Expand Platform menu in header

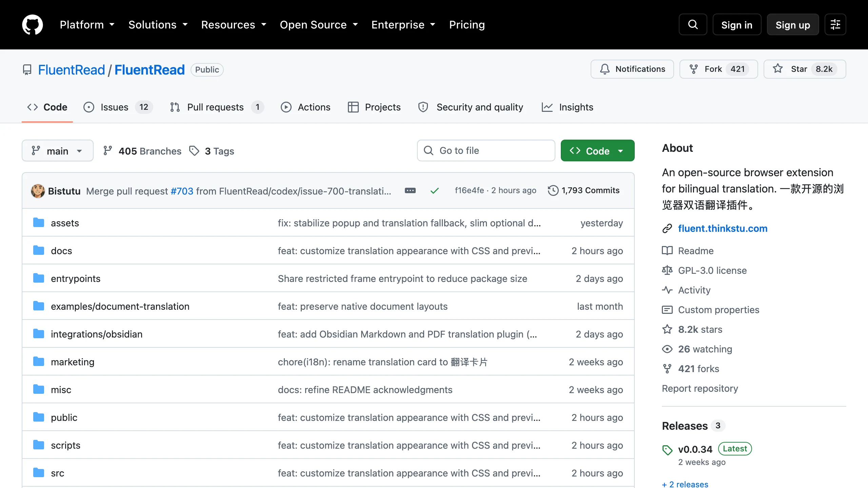(x=87, y=24)
